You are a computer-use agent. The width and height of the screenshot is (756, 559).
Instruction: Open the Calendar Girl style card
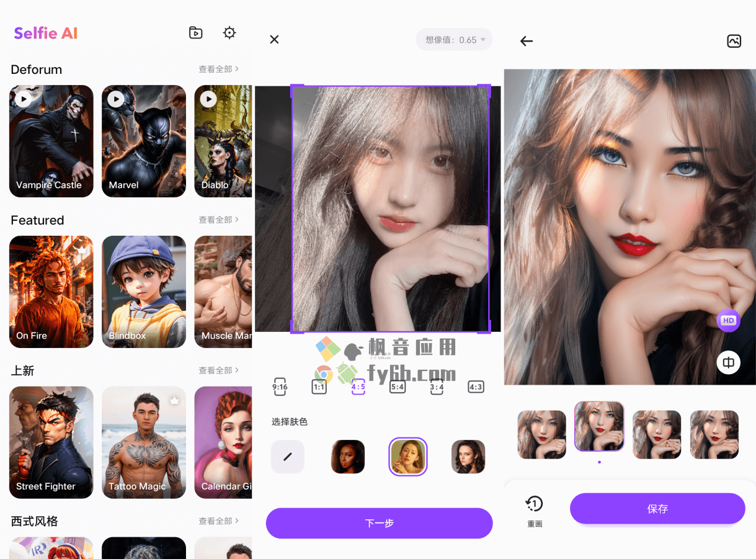coord(223,442)
